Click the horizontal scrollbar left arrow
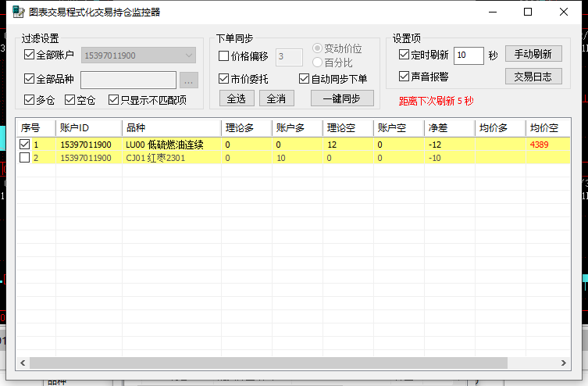This screenshot has width=588, height=386. pos(23,363)
